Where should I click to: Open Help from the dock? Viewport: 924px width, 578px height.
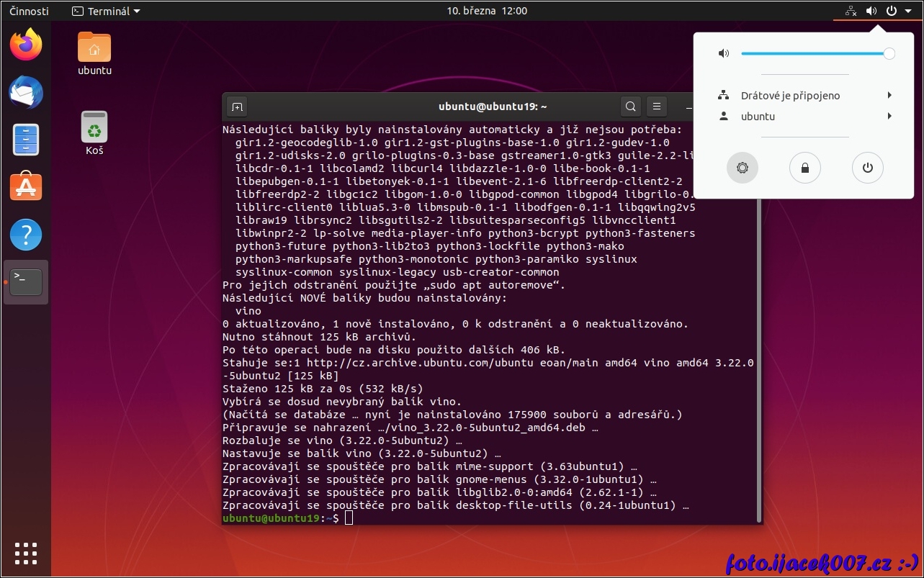pyautogui.click(x=26, y=235)
